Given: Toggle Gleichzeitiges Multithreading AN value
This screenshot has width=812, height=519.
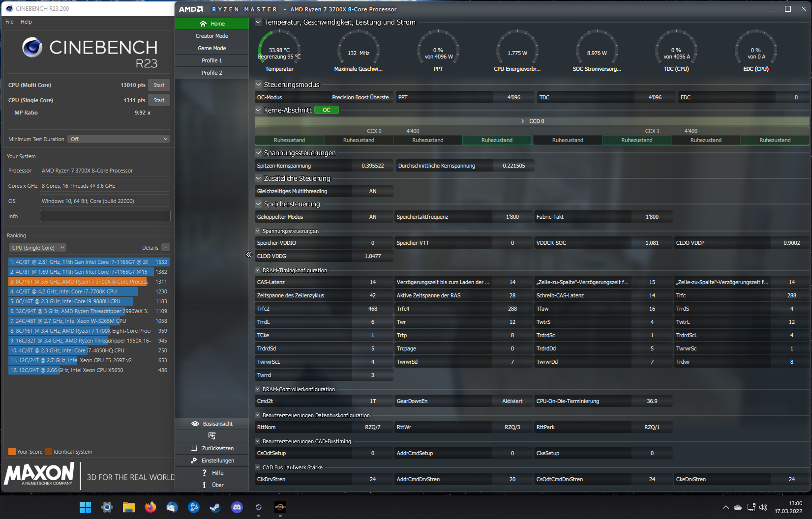Looking at the screenshot, I should (x=373, y=191).
